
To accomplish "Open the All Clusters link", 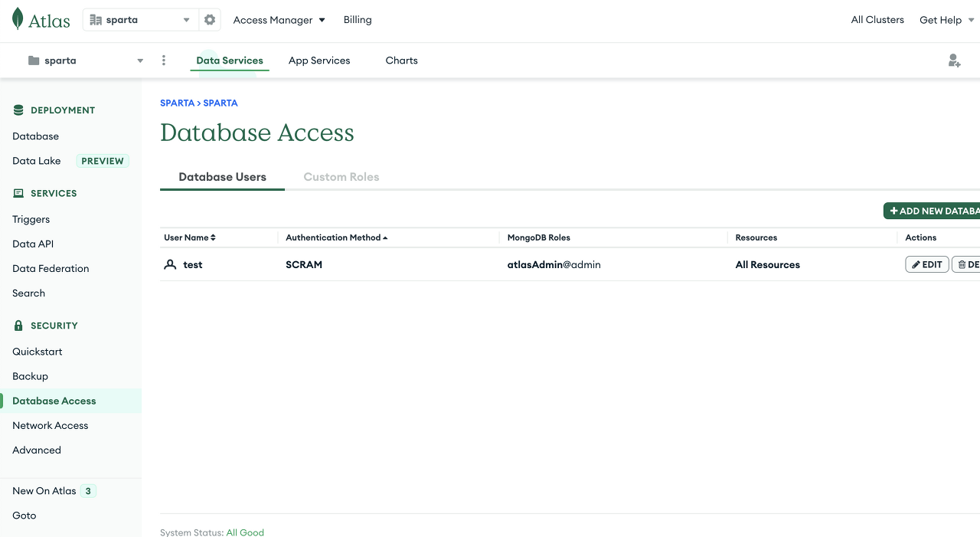I will 877,20.
